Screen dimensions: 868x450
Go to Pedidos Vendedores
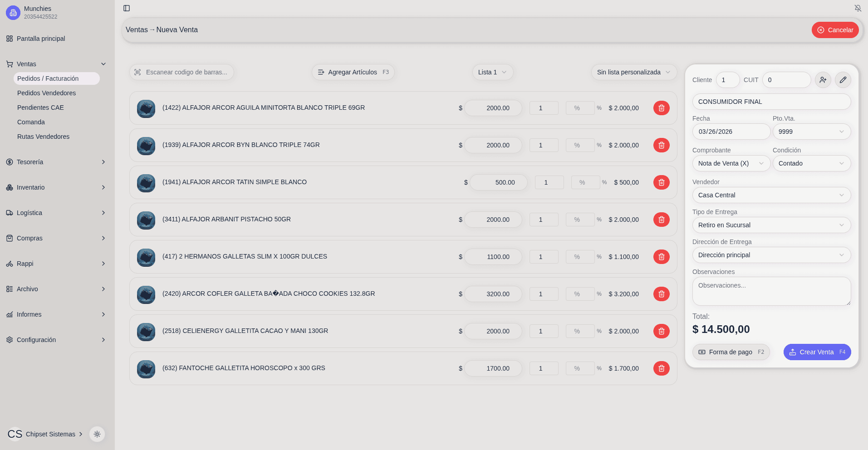coord(46,93)
